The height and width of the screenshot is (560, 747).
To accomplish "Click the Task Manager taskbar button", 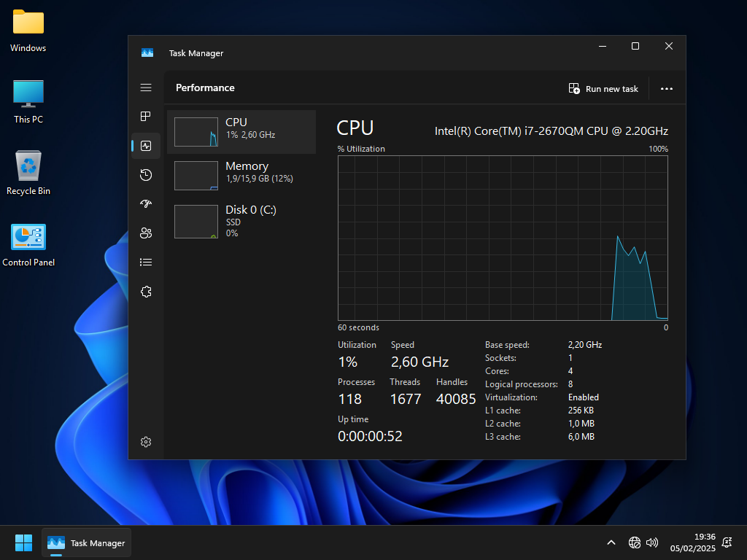I will click(x=86, y=542).
